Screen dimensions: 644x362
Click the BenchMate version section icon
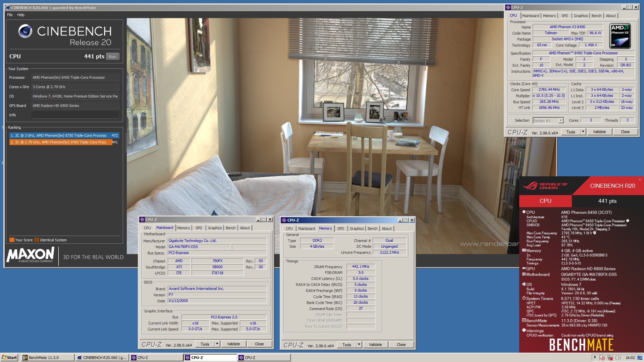(524, 320)
